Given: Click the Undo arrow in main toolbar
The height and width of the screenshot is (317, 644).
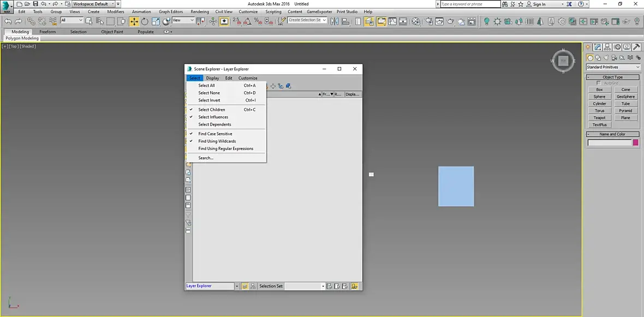Looking at the screenshot, I should point(8,21).
